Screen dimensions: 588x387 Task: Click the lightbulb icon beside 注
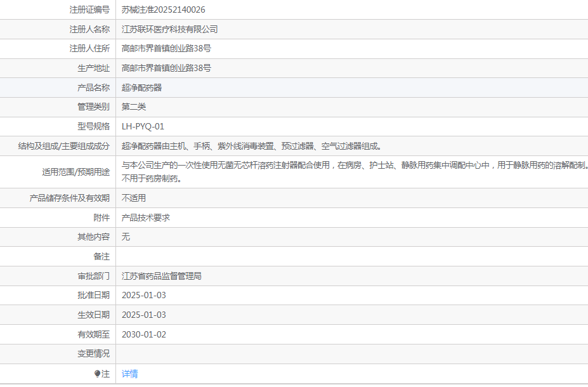(98, 374)
